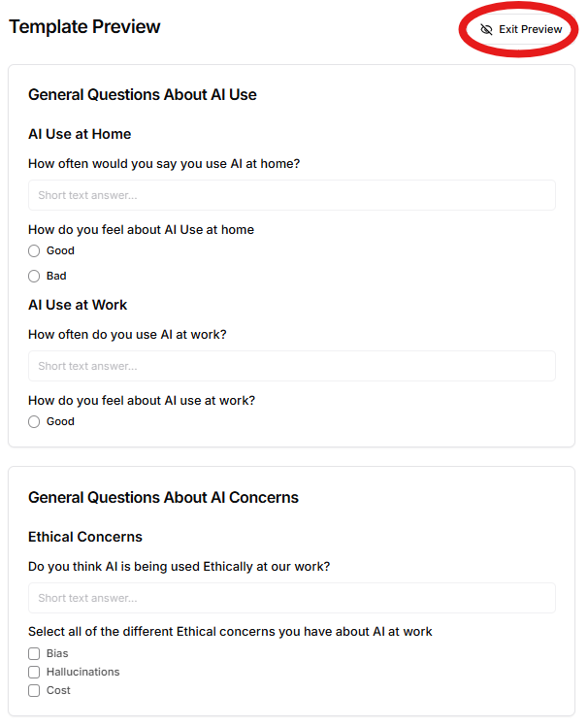
Task: Click the ethical AI use answer field
Action: click(291, 598)
